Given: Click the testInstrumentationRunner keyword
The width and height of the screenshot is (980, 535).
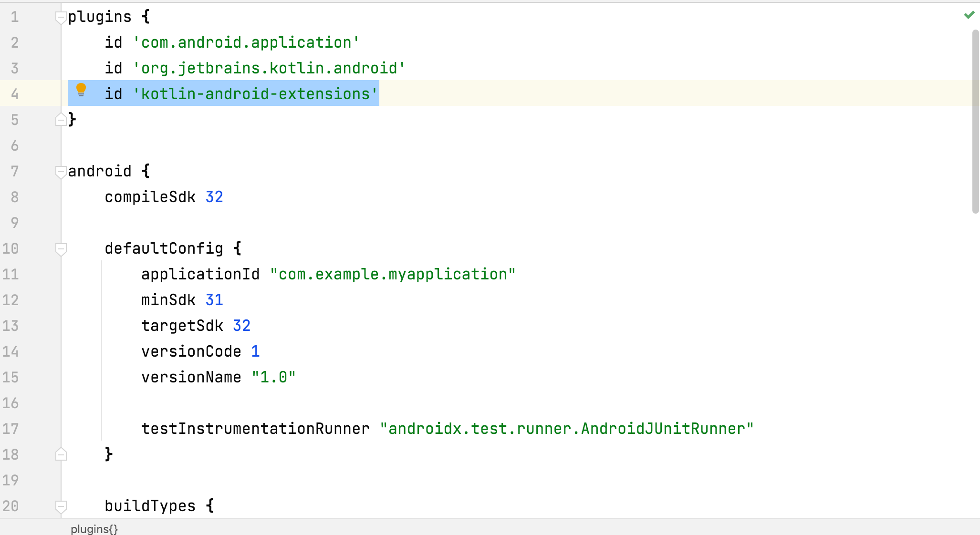Looking at the screenshot, I should pyautogui.click(x=255, y=429).
